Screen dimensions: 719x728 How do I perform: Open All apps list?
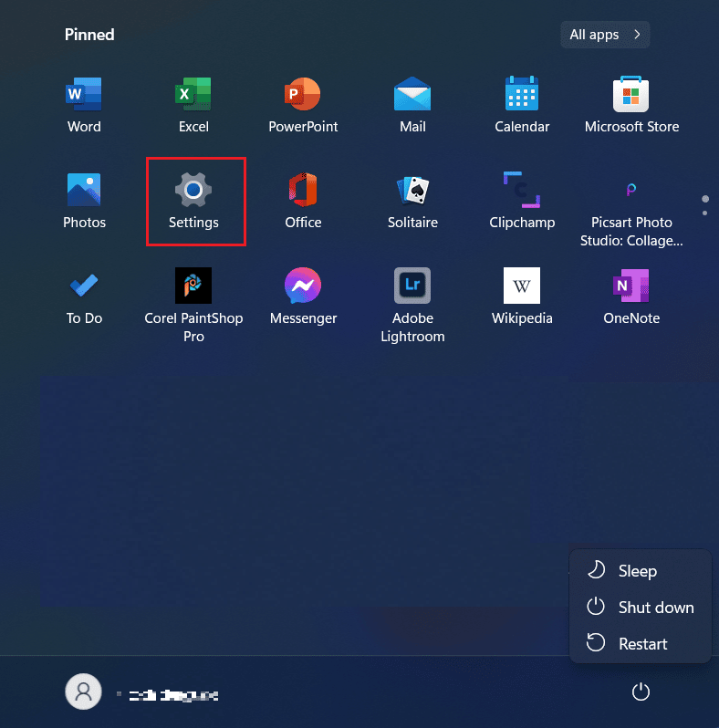coord(605,35)
